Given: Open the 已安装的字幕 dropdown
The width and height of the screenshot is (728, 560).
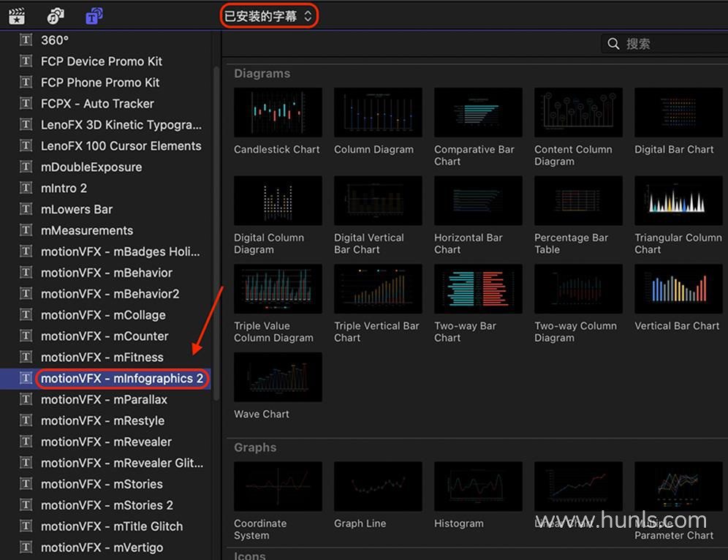Looking at the screenshot, I should click(x=269, y=16).
